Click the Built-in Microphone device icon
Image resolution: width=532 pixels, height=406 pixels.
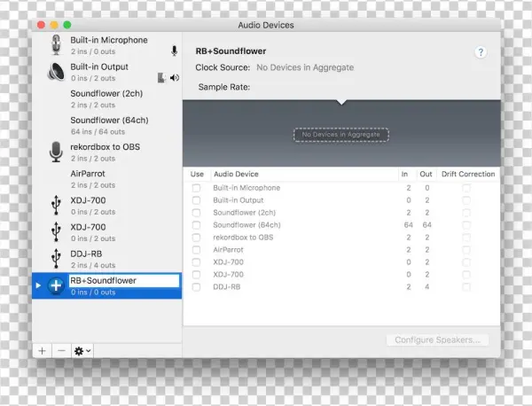(56, 45)
